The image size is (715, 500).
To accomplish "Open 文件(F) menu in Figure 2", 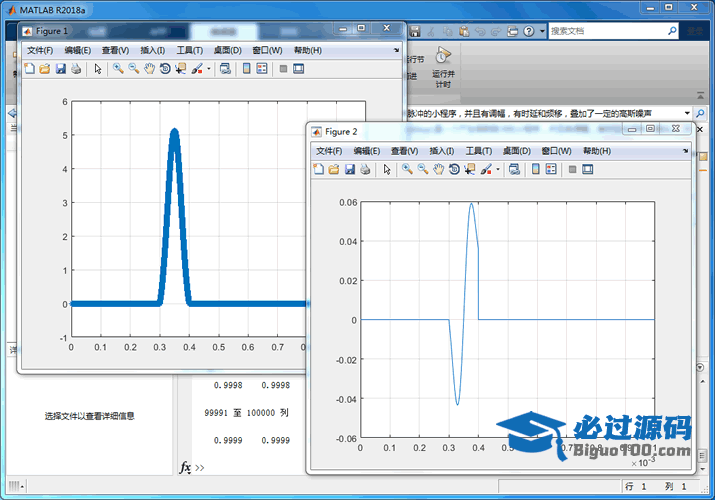I will click(x=329, y=151).
